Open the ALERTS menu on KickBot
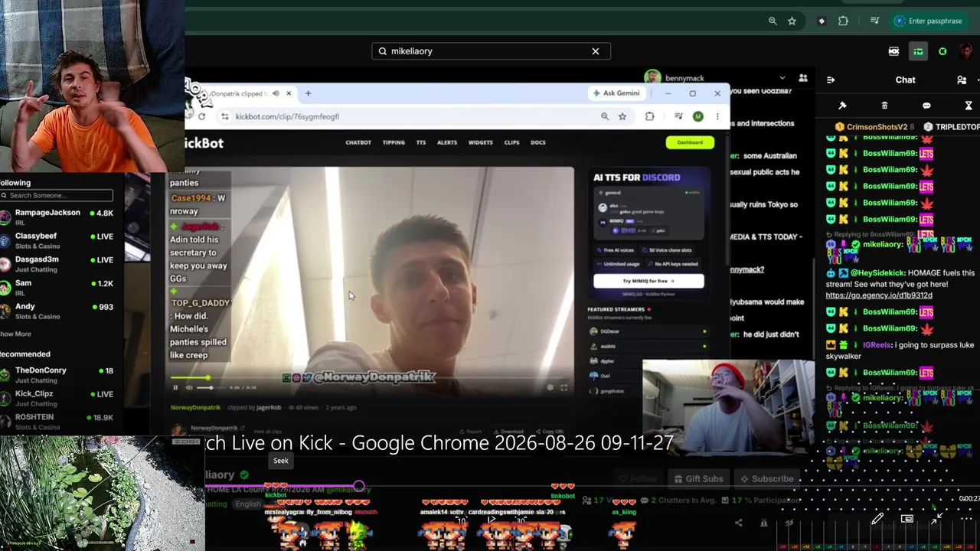This screenshot has height=551, width=980. pos(447,142)
